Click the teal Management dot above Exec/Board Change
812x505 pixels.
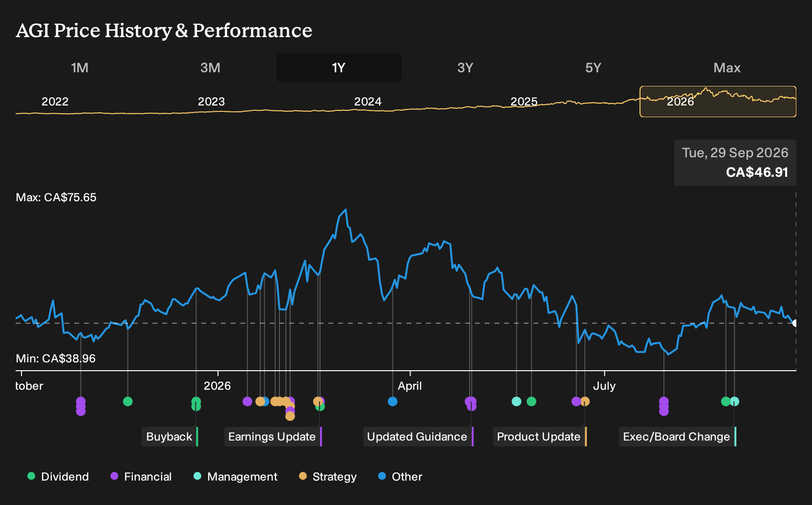coord(734,401)
